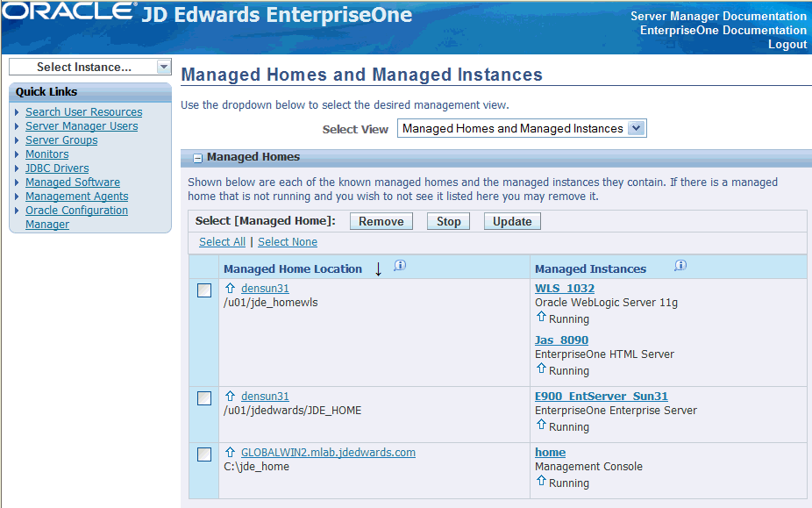Screen dimensions: 812x508
Task: Click running status icon under WLS_1032
Action: pyautogui.click(x=541, y=316)
